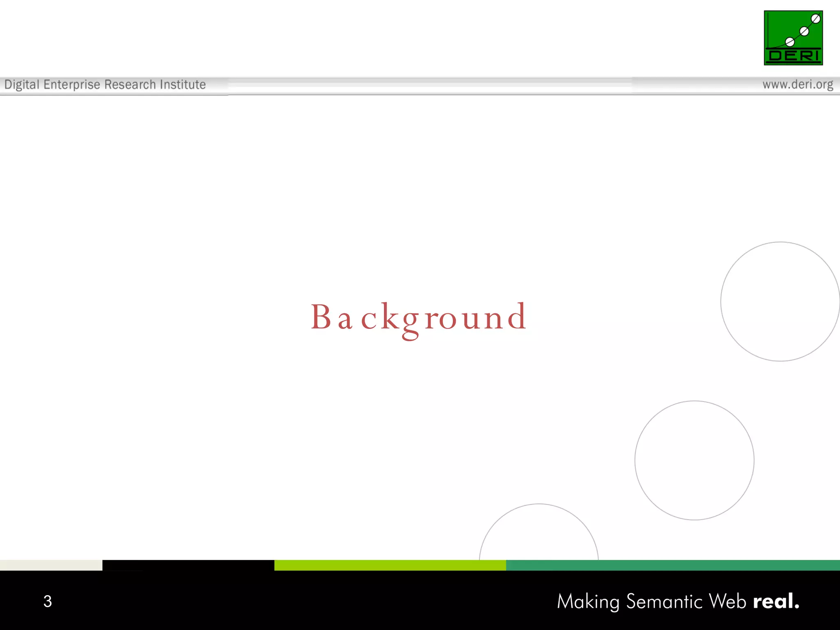Click the Making Semantic Web tagline

[652, 602]
